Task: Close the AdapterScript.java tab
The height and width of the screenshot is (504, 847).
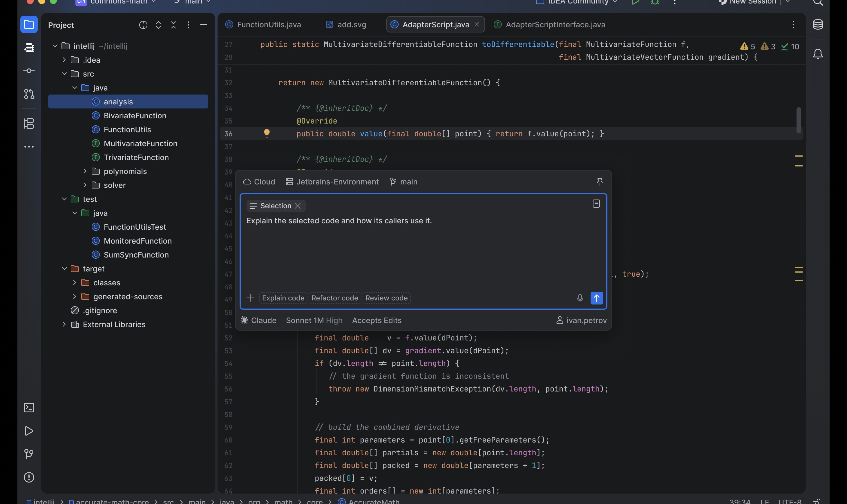Action: tap(477, 24)
